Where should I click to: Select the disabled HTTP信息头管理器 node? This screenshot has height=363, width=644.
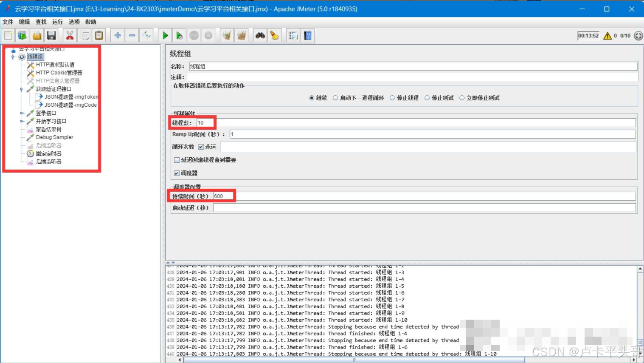[x=58, y=81]
